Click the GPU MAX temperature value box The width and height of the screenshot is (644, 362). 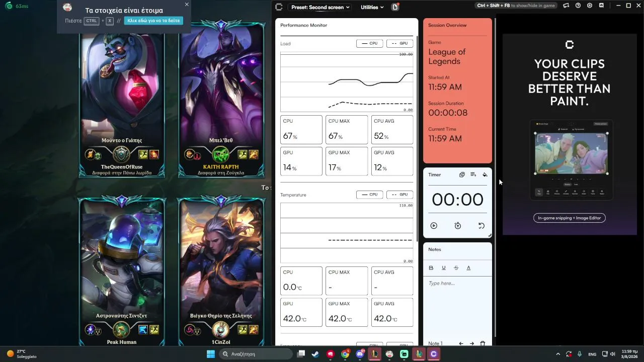(347, 312)
